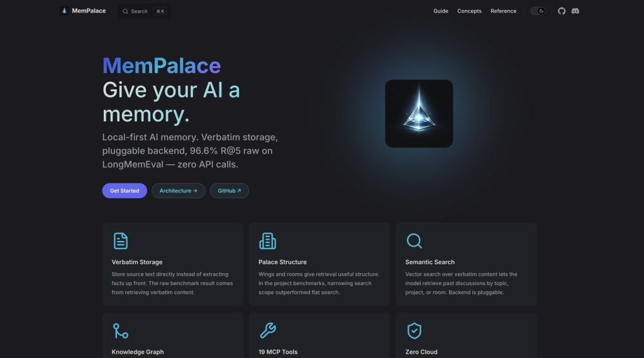Open the Concepts menu item
Image resolution: width=644 pixels, height=358 pixels.
469,11
